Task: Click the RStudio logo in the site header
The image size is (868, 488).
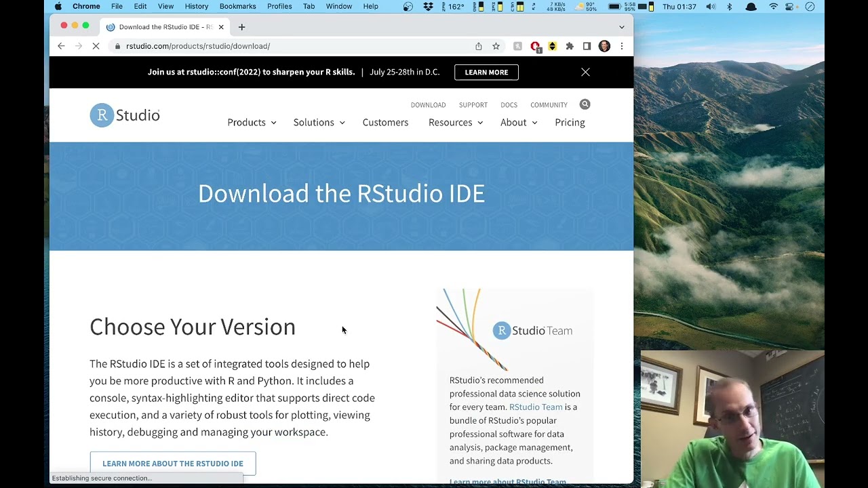Action: pyautogui.click(x=125, y=115)
